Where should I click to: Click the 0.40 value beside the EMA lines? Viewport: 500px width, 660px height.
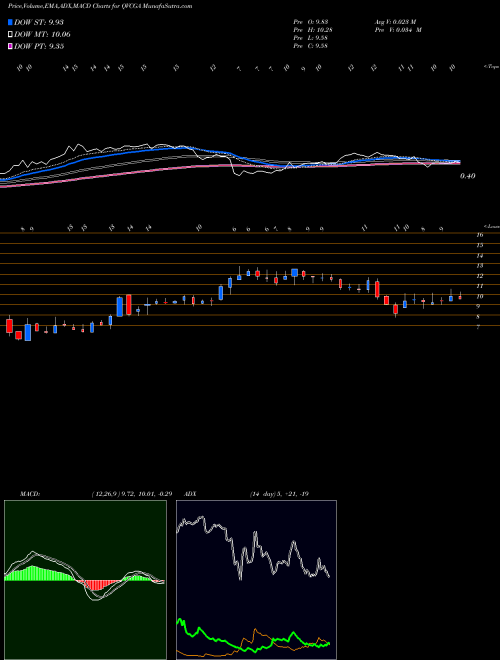[x=467, y=176]
